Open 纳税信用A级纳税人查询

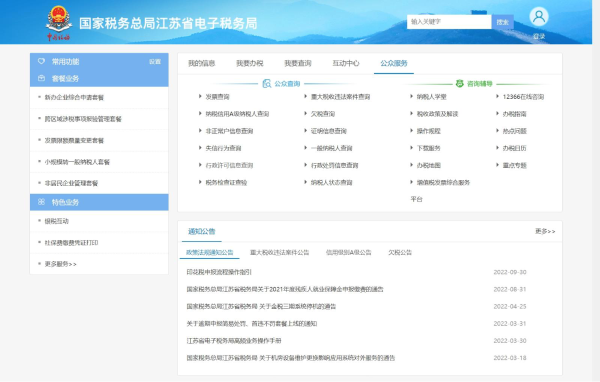[237, 114]
